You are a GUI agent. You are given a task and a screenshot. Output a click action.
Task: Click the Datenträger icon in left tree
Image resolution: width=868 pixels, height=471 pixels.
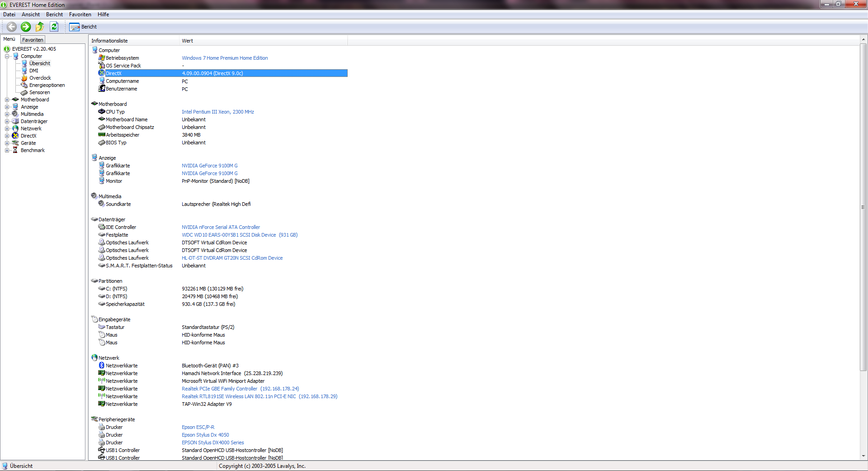(15, 121)
